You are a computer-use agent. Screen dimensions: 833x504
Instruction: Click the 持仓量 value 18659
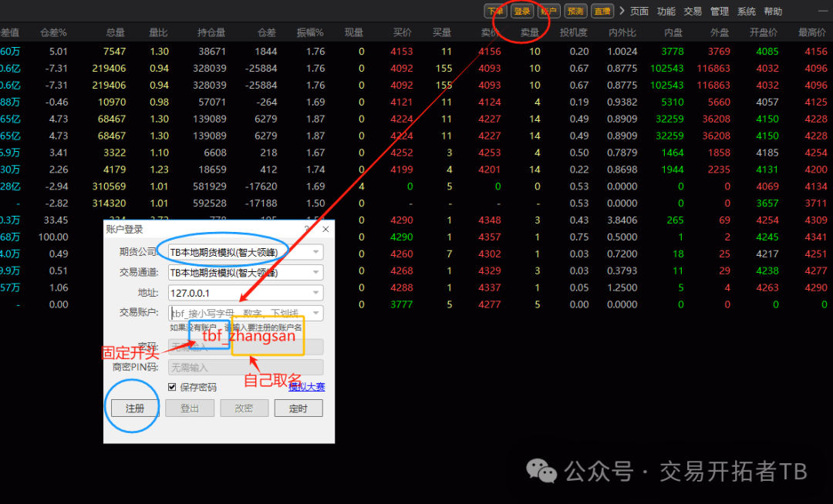[x=213, y=170]
